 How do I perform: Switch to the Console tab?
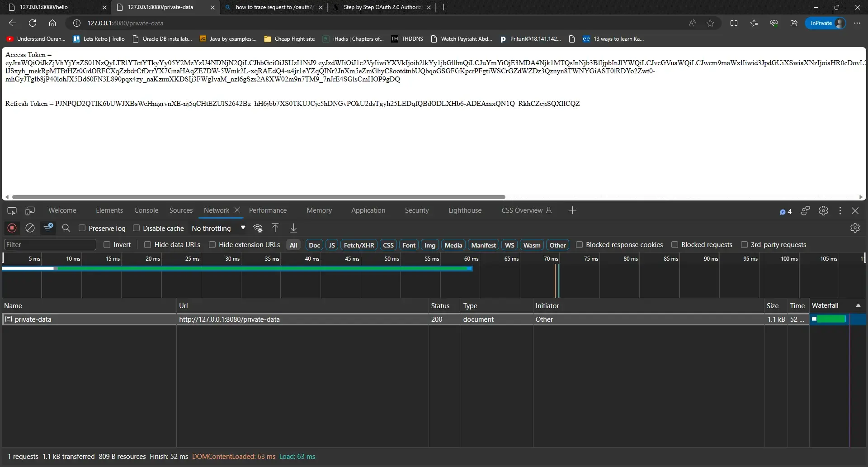(146, 210)
